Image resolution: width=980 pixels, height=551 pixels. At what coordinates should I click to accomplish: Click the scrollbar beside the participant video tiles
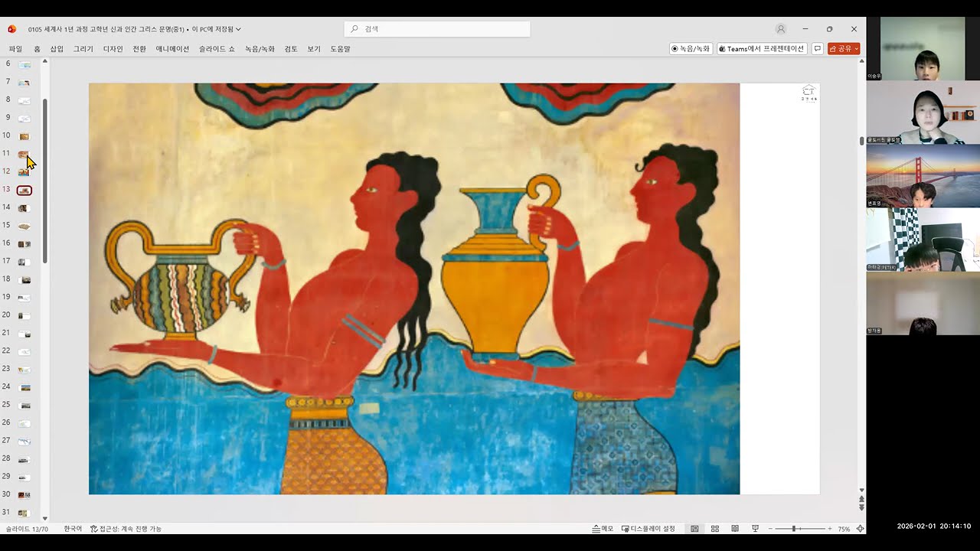862,141
